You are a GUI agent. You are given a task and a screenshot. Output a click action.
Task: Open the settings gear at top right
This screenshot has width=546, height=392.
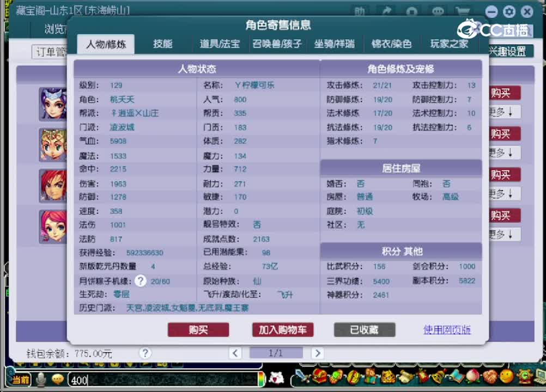[x=509, y=11]
